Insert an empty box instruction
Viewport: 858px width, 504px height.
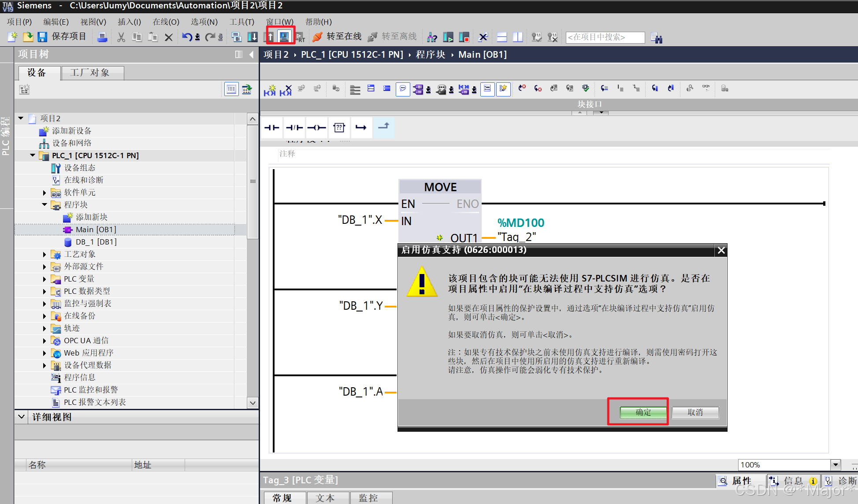(x=339, y=127)
